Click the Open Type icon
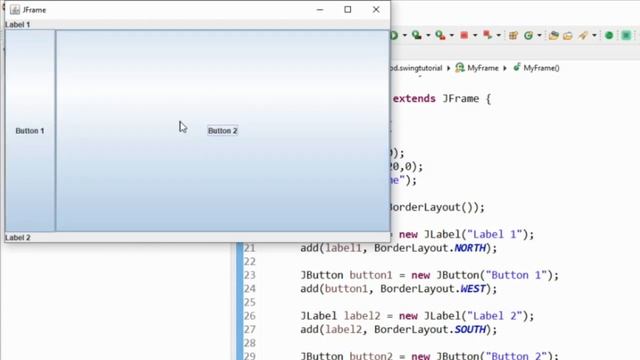The height and width of the screenshot is (360, 640). 553,36
